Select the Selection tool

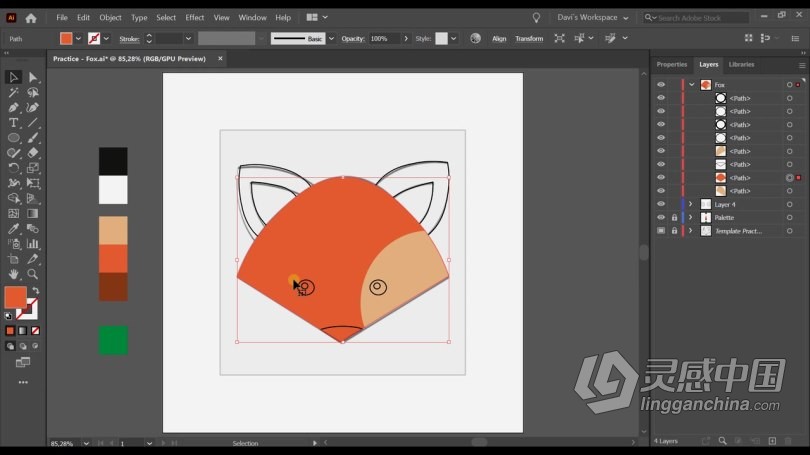(13, 77)
